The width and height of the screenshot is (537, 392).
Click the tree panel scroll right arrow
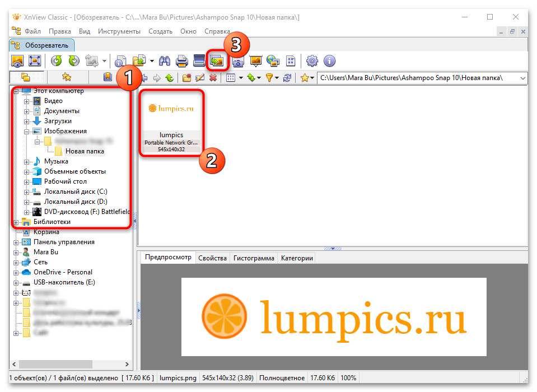point(127,364)
